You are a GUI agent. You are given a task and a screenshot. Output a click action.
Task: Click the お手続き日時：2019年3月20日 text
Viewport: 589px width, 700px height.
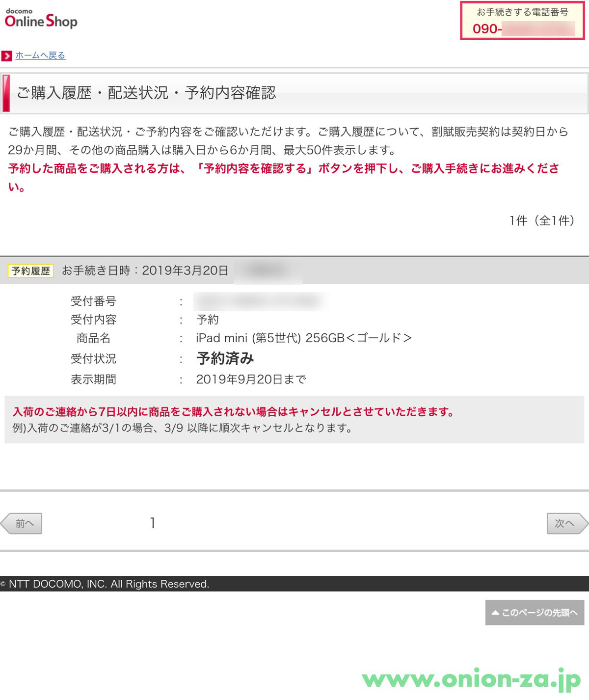(145, 270)
